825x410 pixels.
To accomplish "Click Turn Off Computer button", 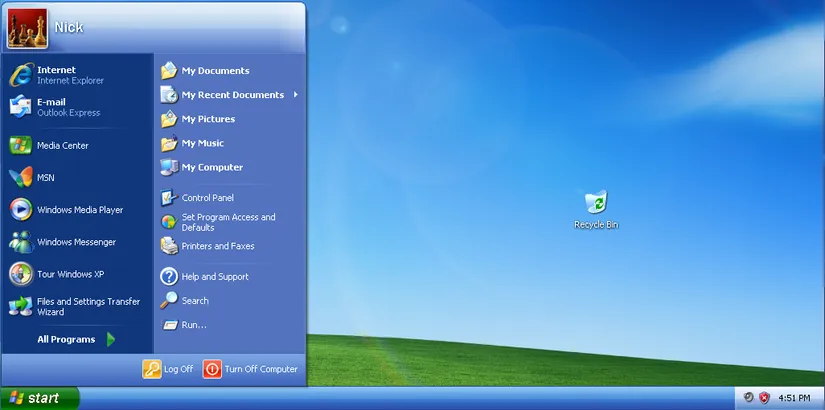I will coord(250,369).
